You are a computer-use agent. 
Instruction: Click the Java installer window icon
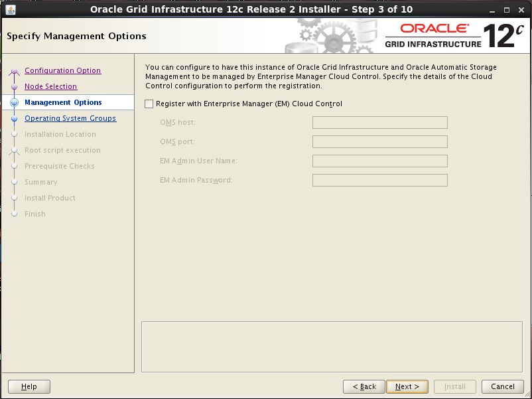coord(11,10)
